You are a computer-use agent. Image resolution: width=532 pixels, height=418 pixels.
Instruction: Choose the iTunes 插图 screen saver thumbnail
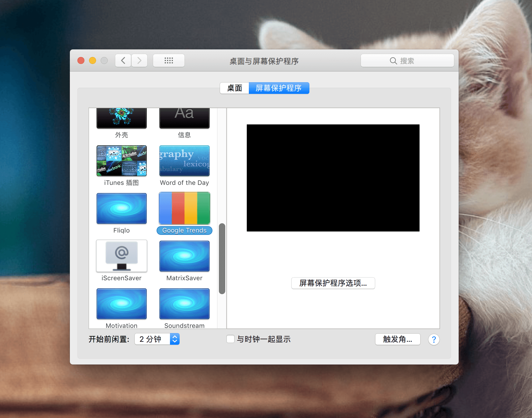click(x=122, y=161)
